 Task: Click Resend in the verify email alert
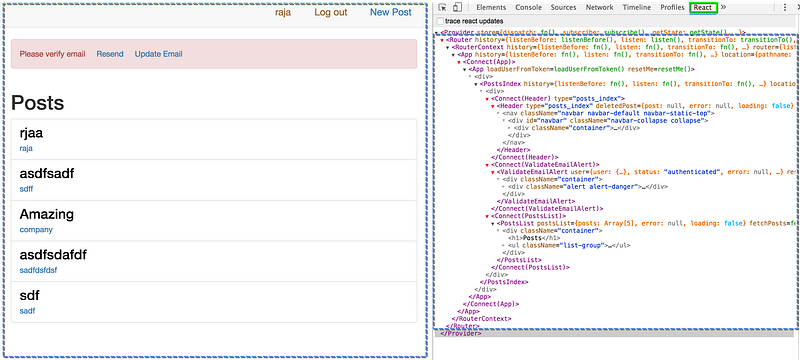pos(110,54)
